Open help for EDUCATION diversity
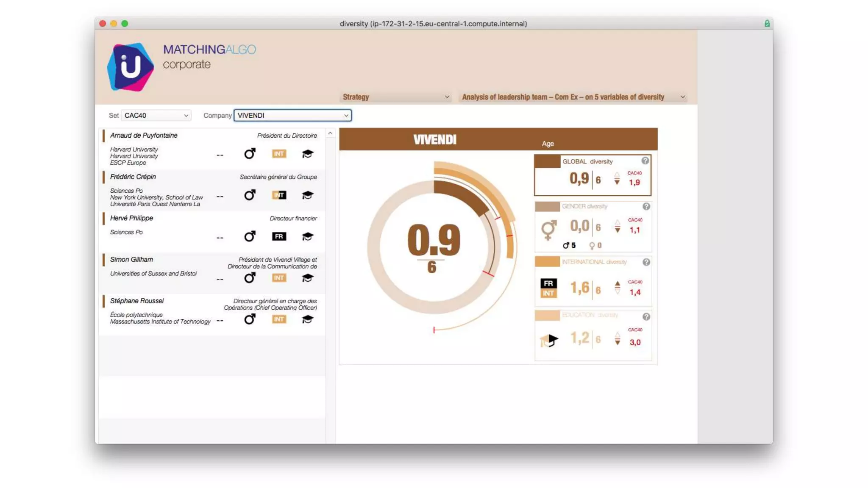 click(646, 317)
